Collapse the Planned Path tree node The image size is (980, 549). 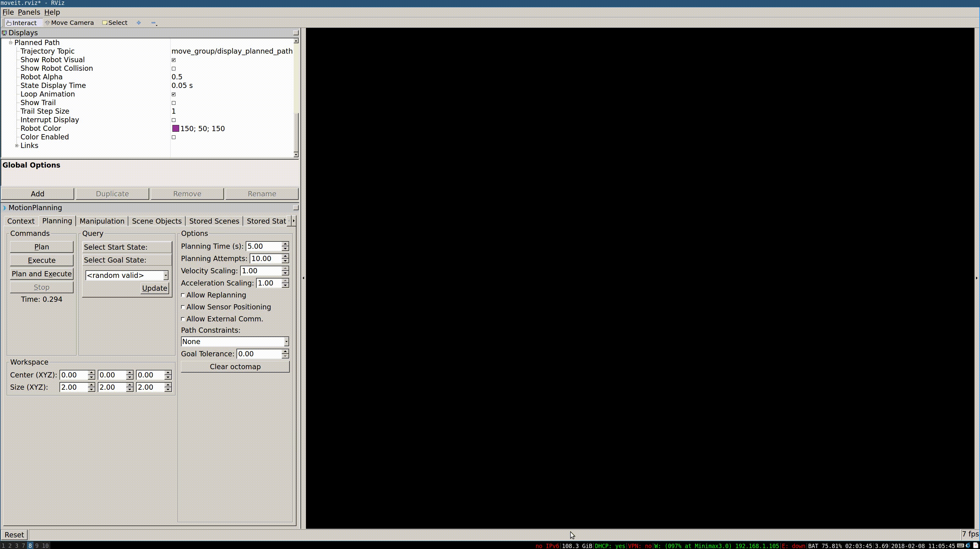pos(11,43)
